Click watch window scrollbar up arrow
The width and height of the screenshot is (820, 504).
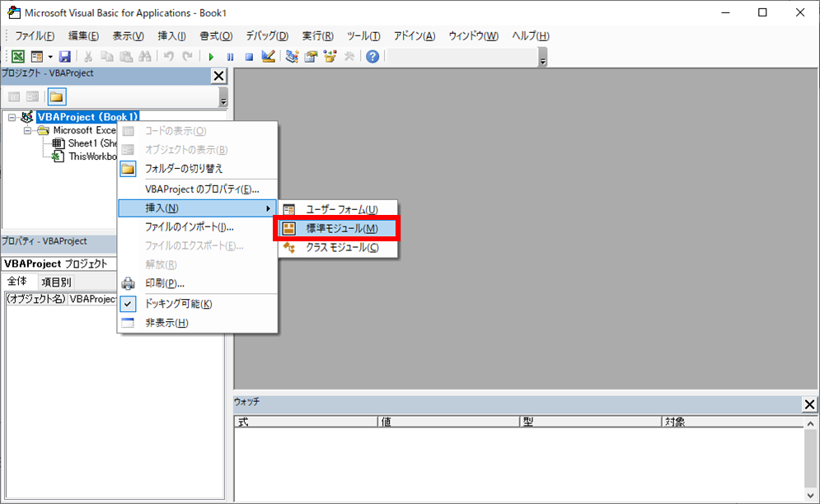(811, 423)
